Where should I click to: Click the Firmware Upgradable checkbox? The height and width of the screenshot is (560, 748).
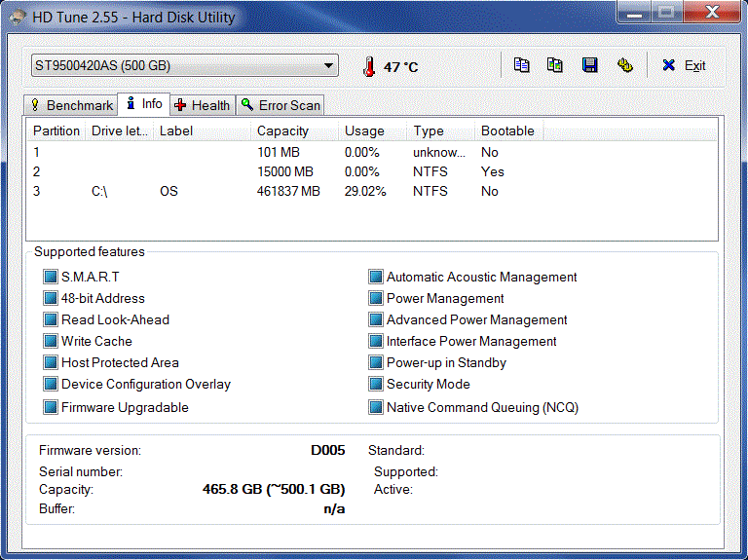coord(50,407)
